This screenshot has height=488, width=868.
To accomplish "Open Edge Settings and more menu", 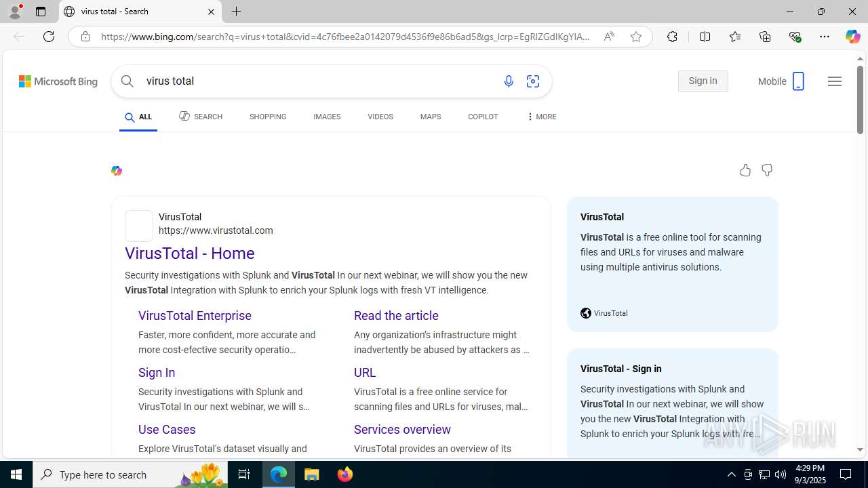I will [825, 37].
